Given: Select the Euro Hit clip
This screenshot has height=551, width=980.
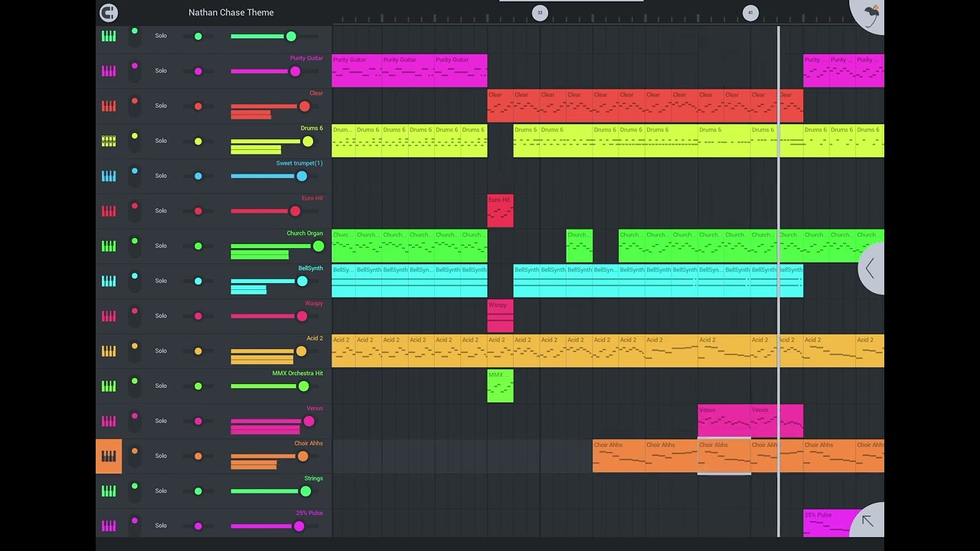Looking at the screenshot, I should 501,210.
